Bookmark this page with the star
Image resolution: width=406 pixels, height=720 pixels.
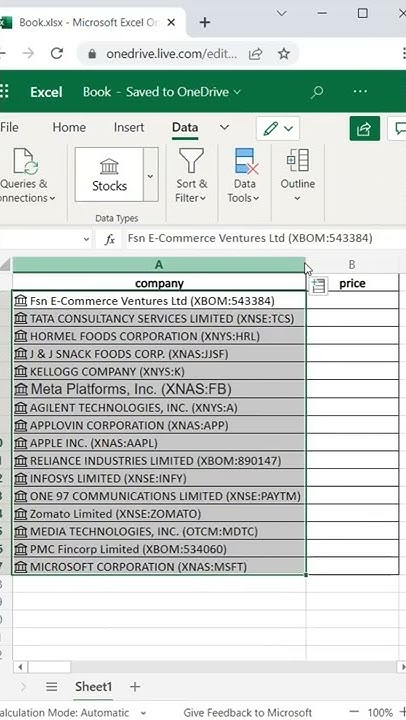283,54
